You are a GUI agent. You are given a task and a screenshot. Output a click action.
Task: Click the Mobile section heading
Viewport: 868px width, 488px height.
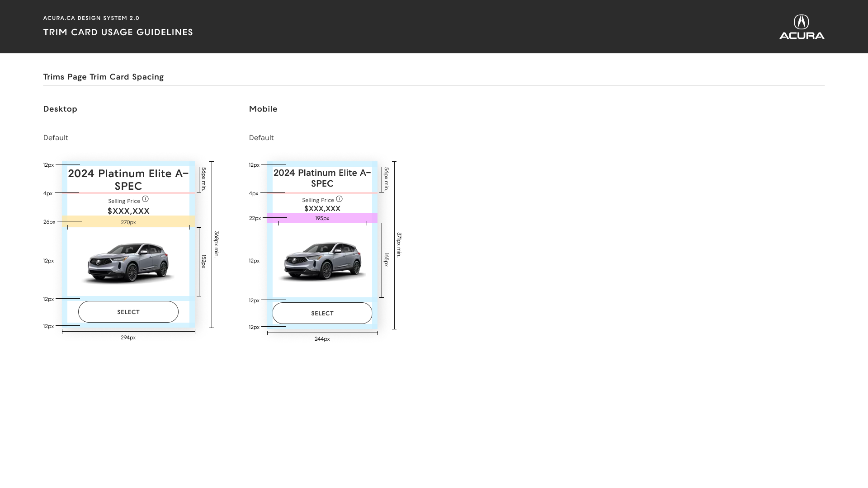263,109
